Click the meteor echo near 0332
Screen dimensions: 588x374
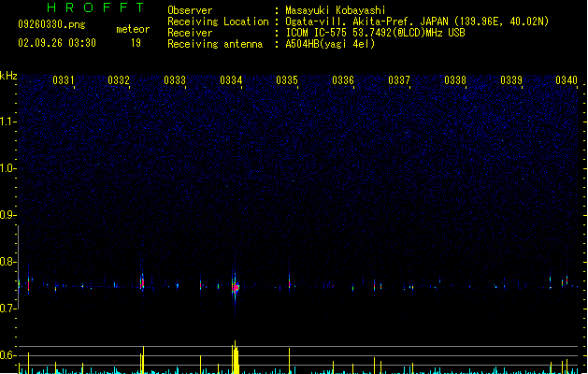(x=142, y=283)
